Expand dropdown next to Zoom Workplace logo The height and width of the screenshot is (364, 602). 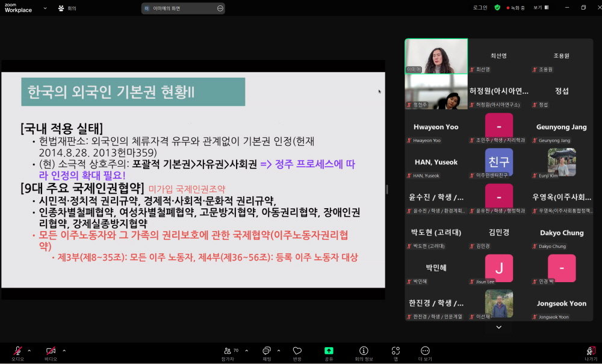click(x=45, y=8)
